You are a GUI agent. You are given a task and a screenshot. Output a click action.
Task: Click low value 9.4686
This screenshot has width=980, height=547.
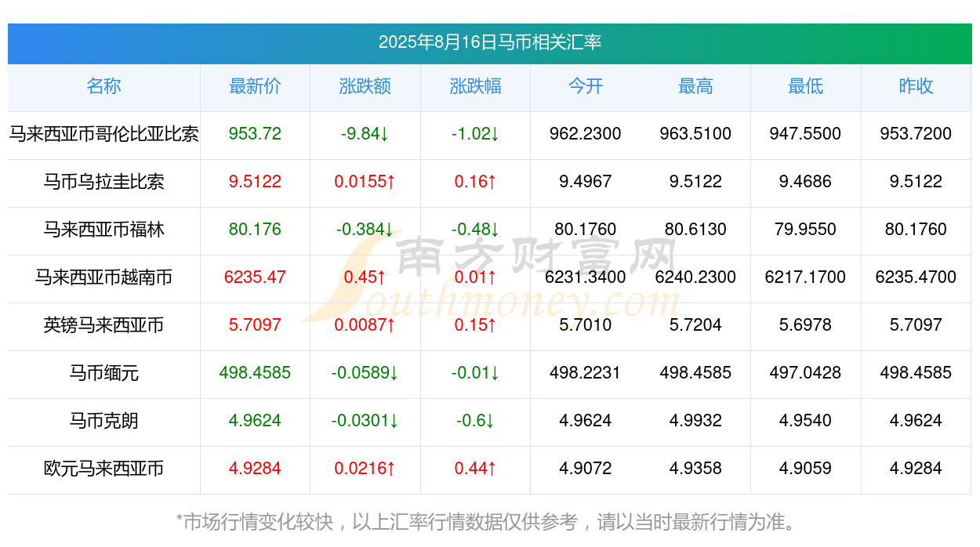(x=806, y=182)
